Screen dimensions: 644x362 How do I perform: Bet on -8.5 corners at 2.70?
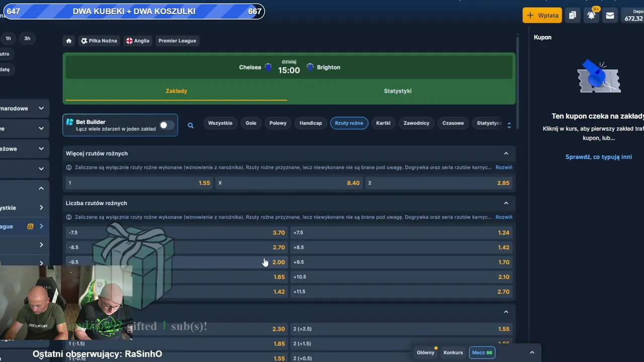[x=177, y=247]
